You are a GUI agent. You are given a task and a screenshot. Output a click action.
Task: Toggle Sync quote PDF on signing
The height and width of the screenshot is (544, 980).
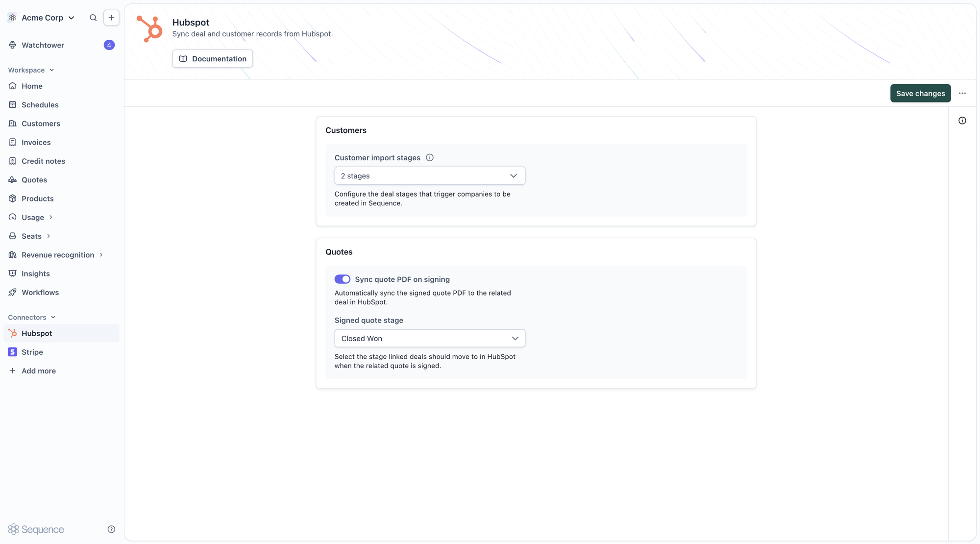coord(343,279)
